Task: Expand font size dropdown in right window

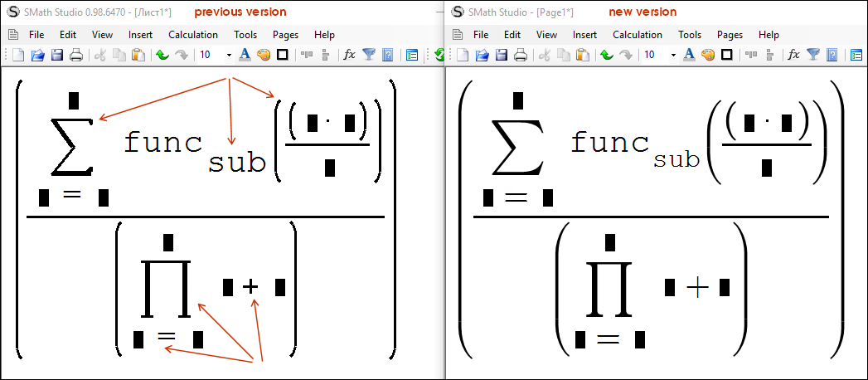Action: pos(673,55)
